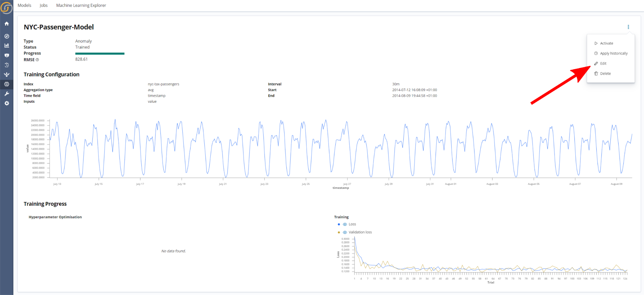Click the August 05 axis label

[533, 184]
